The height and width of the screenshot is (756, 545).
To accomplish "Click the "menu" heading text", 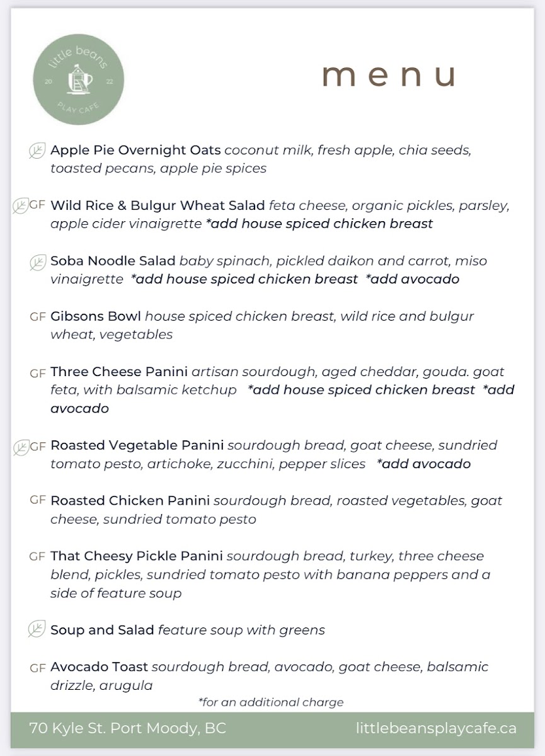I will [387, 76].
